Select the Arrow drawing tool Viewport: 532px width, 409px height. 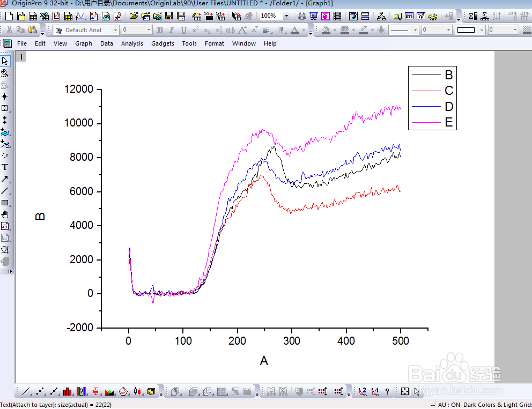coord(5,179)
